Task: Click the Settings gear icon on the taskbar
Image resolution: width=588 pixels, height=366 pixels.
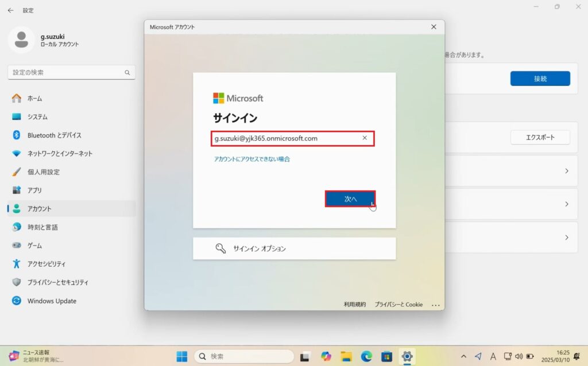Action: (x=407, y=356)
